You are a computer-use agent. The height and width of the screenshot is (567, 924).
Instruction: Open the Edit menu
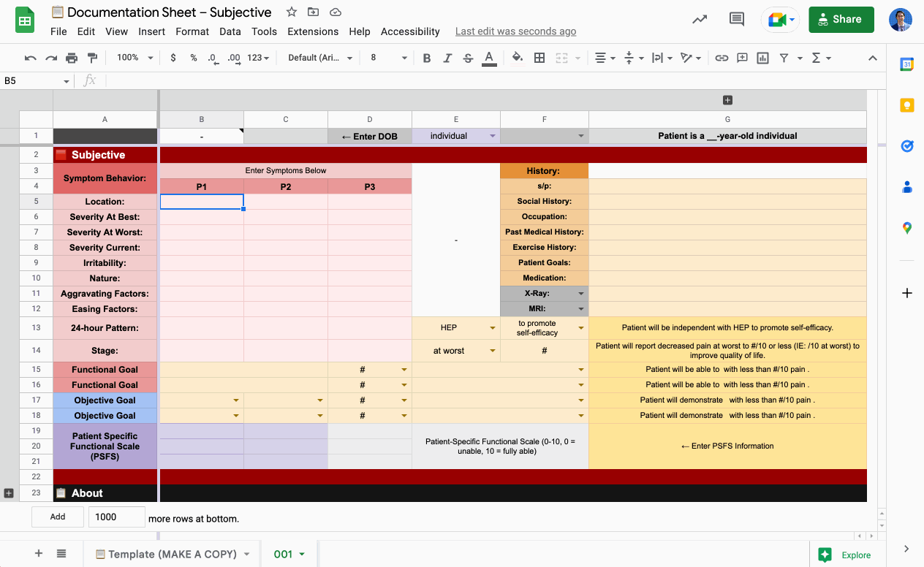pos(86,31)
